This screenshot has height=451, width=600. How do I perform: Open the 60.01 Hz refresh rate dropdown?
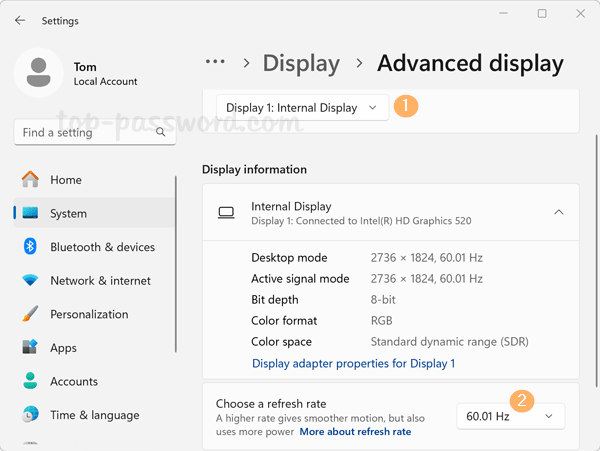click(x=510, y=416)
